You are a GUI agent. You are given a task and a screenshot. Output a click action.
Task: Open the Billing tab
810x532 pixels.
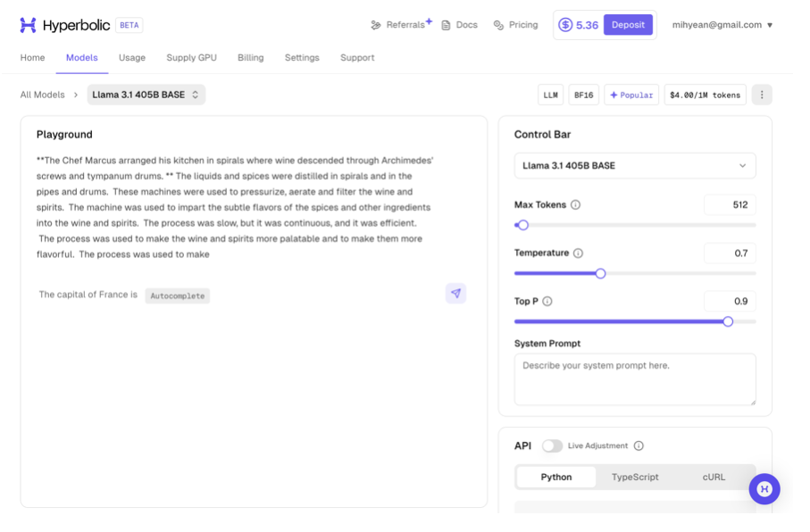[x=251, y=58]
